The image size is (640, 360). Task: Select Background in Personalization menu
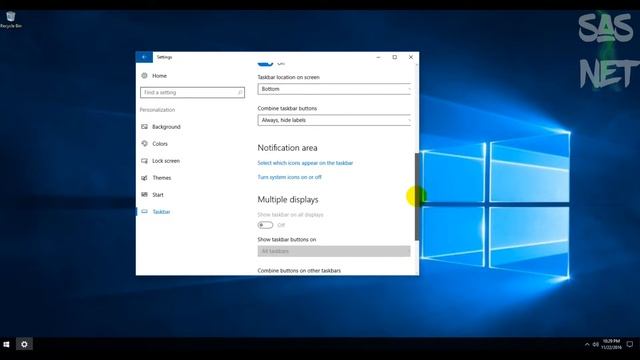coord(166,127)
